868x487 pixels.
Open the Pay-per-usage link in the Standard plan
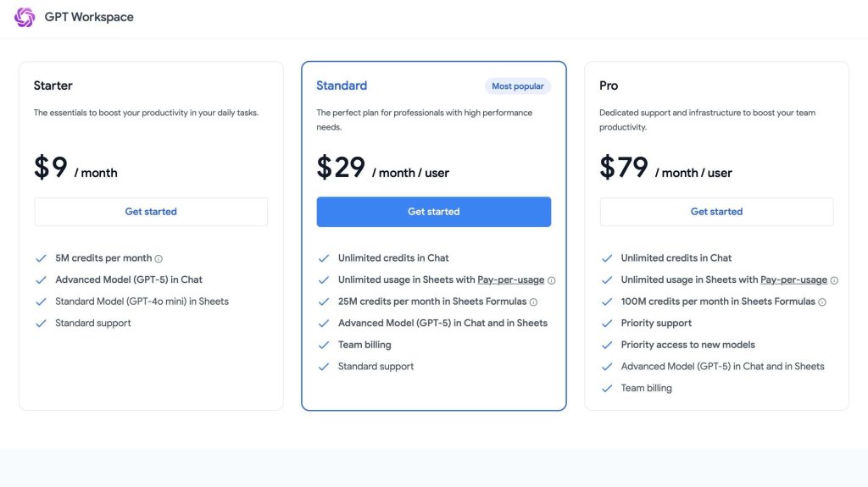(510, 280)
